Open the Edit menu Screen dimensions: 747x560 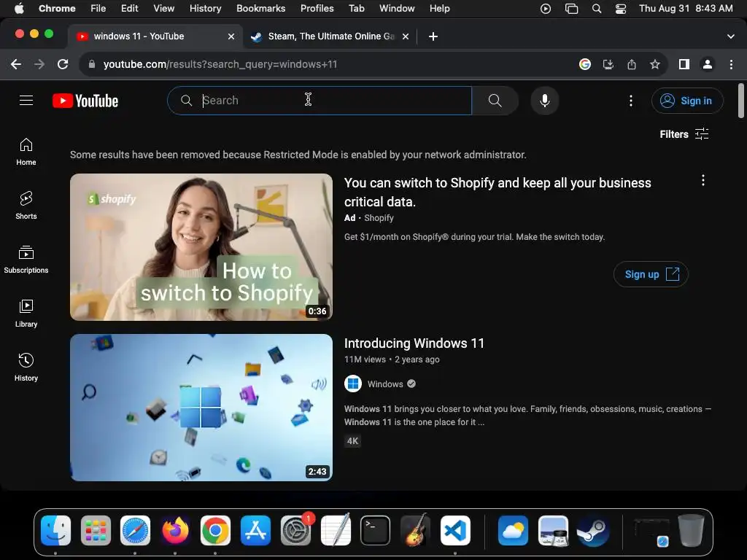pos(129,9)
